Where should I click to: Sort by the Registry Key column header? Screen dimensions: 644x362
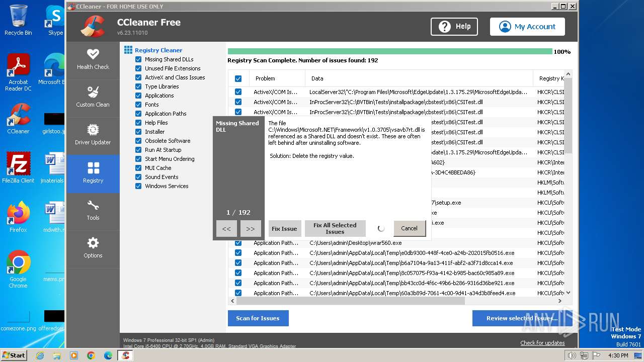click(x=549, y=78)
